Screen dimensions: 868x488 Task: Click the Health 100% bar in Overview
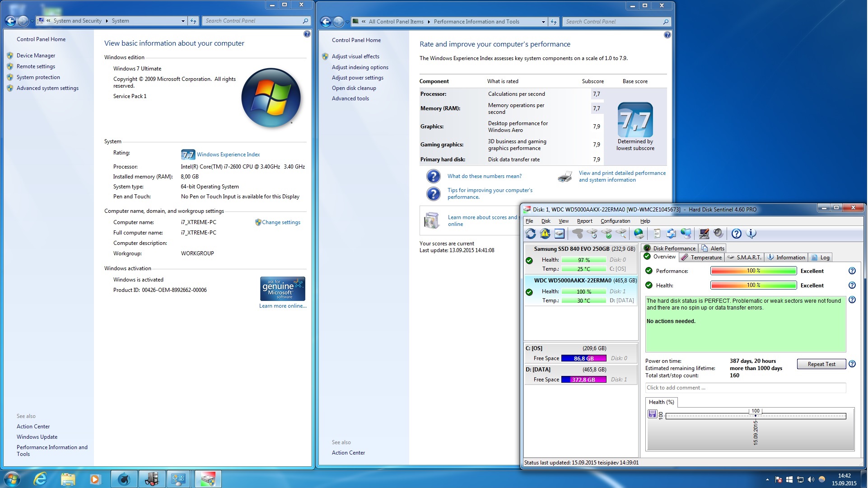pyautogui.click(x=753, y=286)
